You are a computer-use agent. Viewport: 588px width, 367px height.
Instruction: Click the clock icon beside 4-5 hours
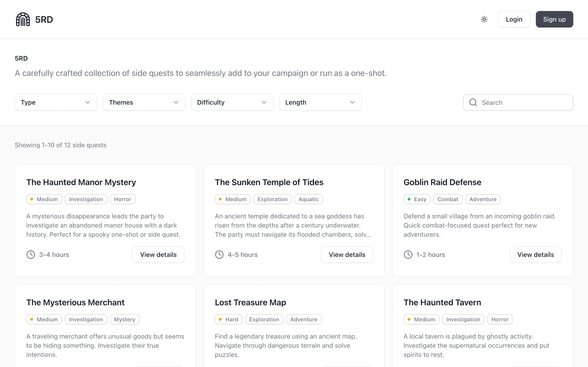(x=219, y=255)
